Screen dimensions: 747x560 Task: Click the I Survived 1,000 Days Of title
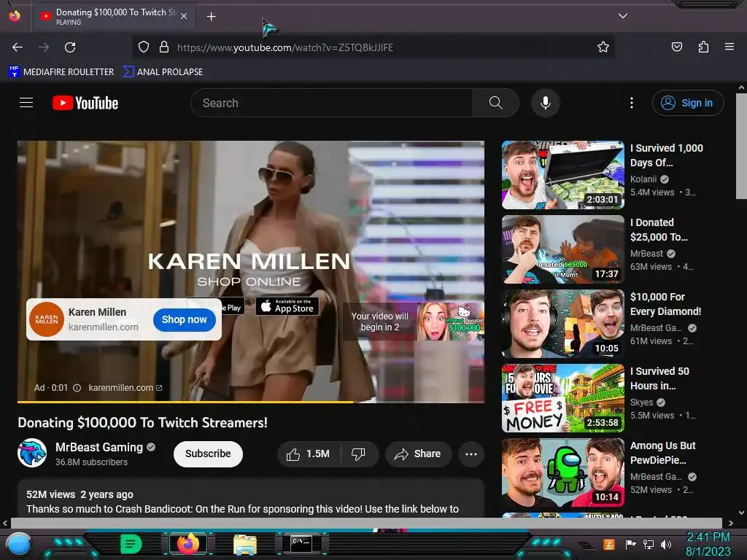point(667,155)
